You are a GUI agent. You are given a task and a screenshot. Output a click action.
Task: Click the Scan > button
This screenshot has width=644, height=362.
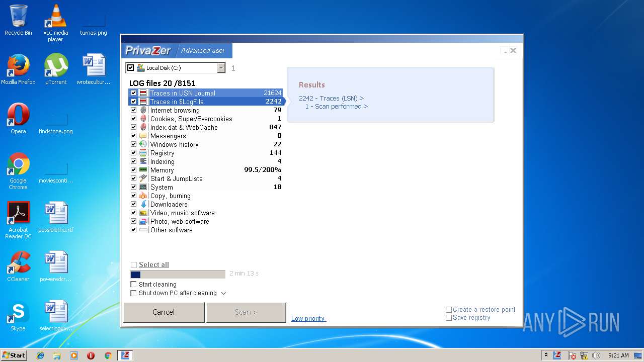pos(246,312)
